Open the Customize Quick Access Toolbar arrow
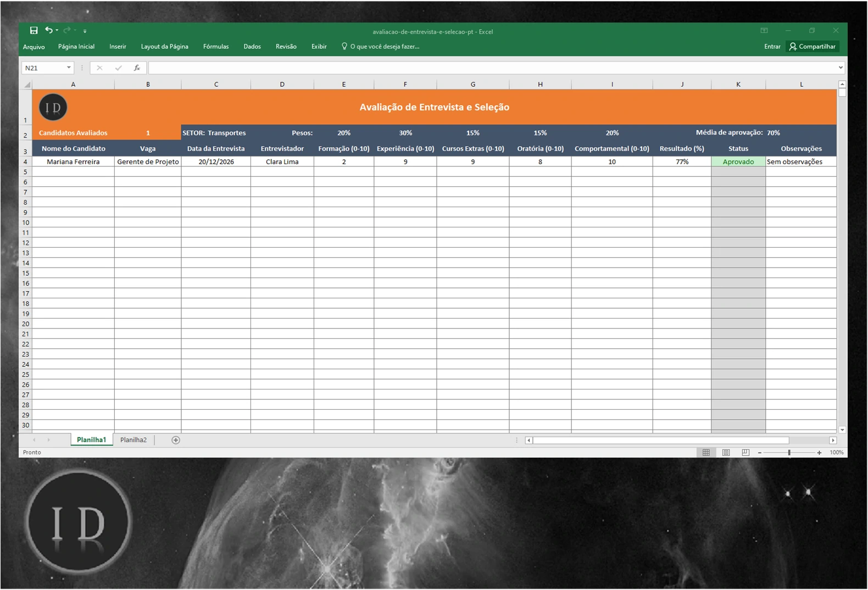Image resolution: width=868 pixels, height=590 pixels. coord(85,31)
